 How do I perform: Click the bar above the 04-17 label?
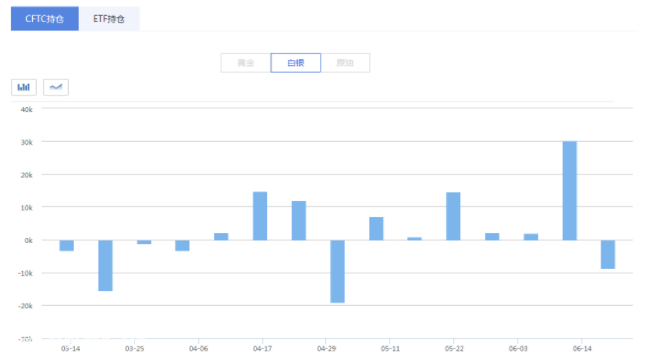point(260,216)
